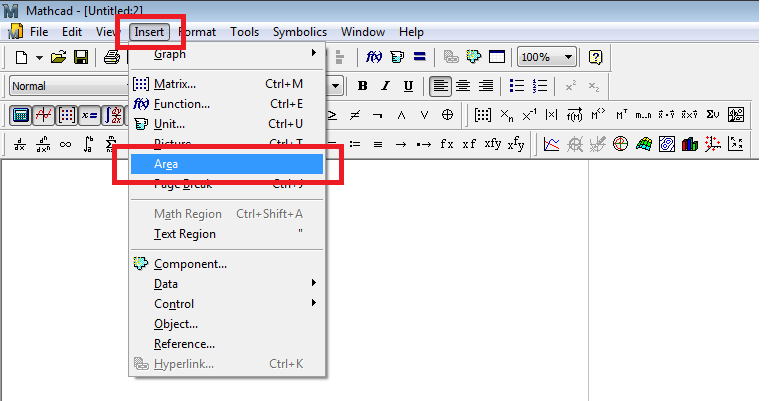773x401 pixels.
Task: Insert the matrix inverse operator
Action: coord(529,115)
